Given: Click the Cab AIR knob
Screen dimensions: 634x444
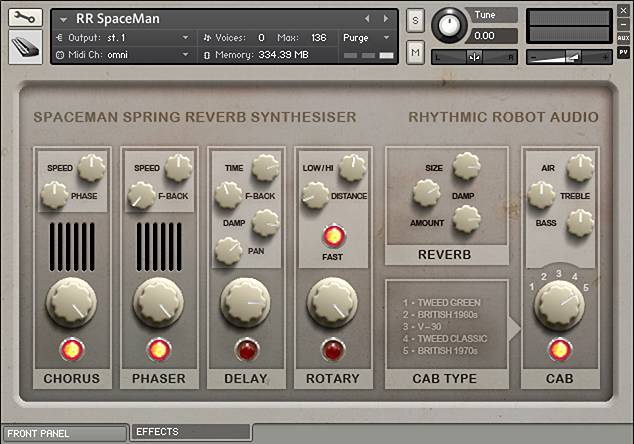Looking at the screenshot, I should (580, 168).
